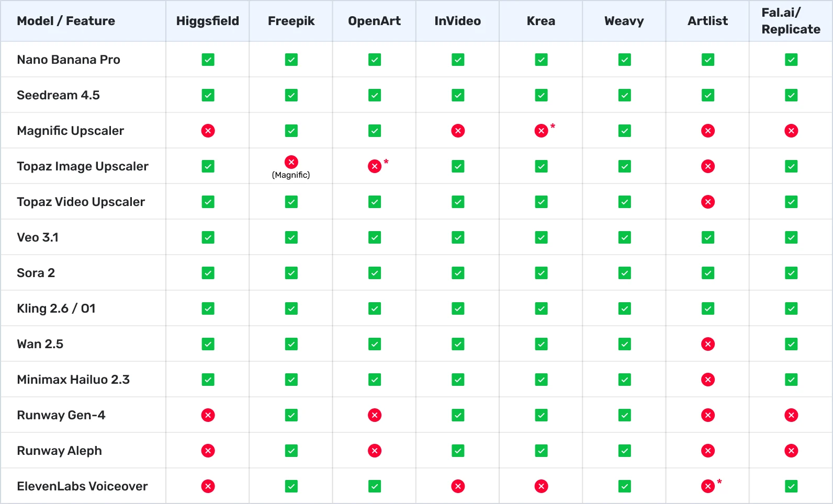Click the Higgsfield column header
The image size is (833, 504).
208,21
